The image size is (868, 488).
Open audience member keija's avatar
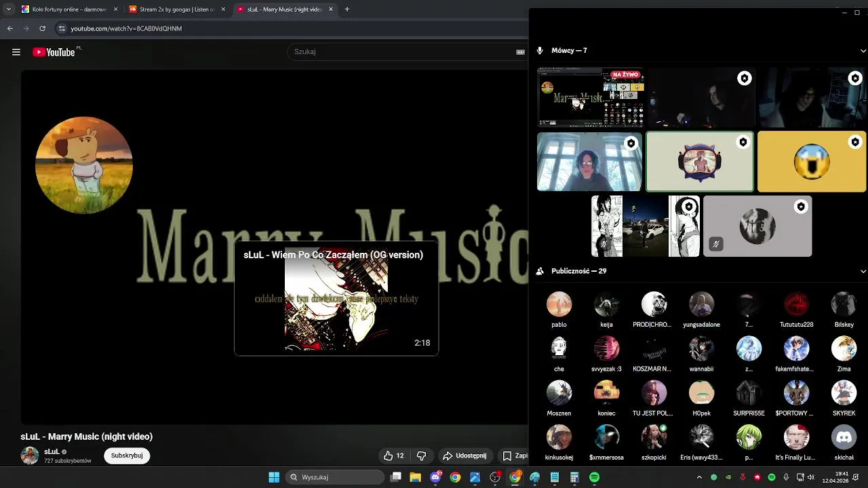click(x=606, y=304)
